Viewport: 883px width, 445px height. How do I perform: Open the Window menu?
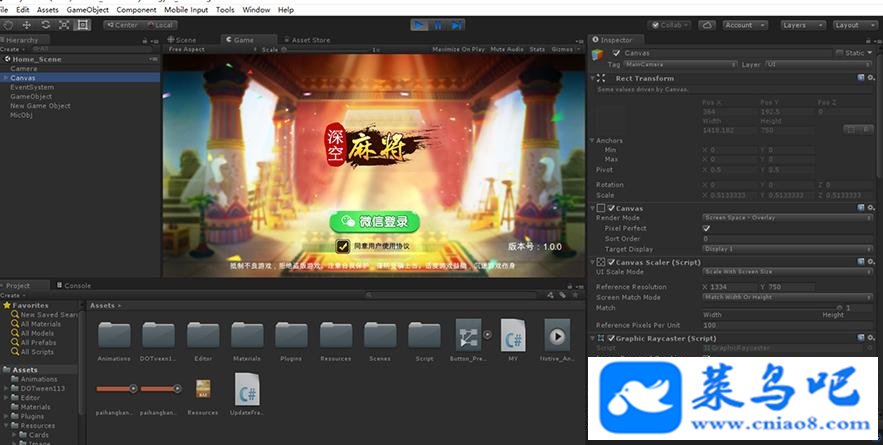256,10
